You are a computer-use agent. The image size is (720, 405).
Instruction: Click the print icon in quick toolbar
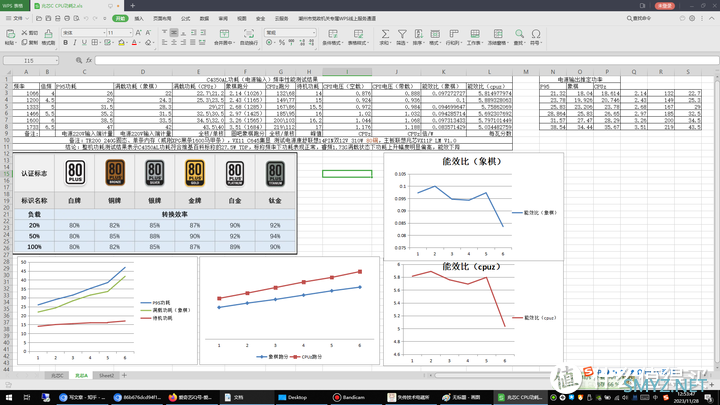[x=67, y=18]
